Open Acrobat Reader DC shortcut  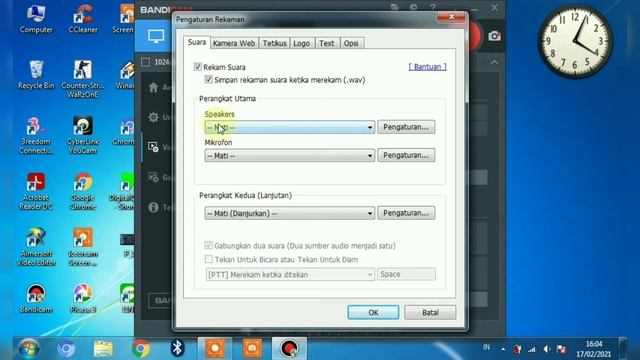(36, 191)
